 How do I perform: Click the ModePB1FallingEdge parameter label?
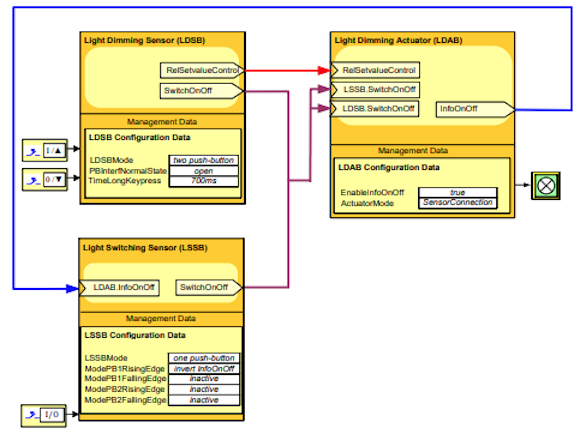tap(125, 379)
